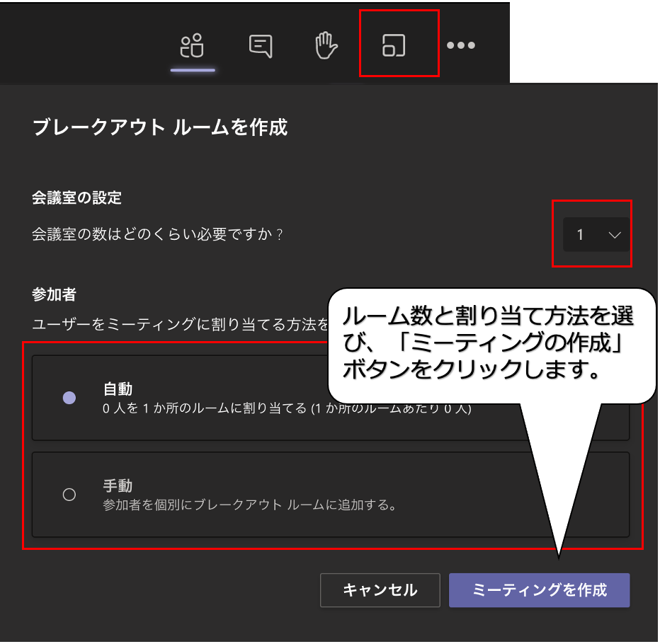Click the 自動 option label
This screenshot has width=660, height=644.
[x=118, y=389]
